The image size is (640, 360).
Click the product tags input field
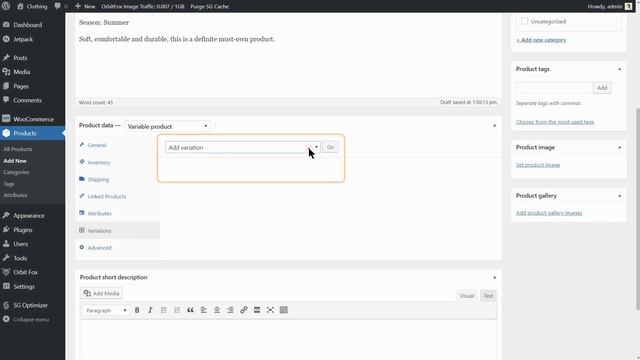[x=553, y=88]
